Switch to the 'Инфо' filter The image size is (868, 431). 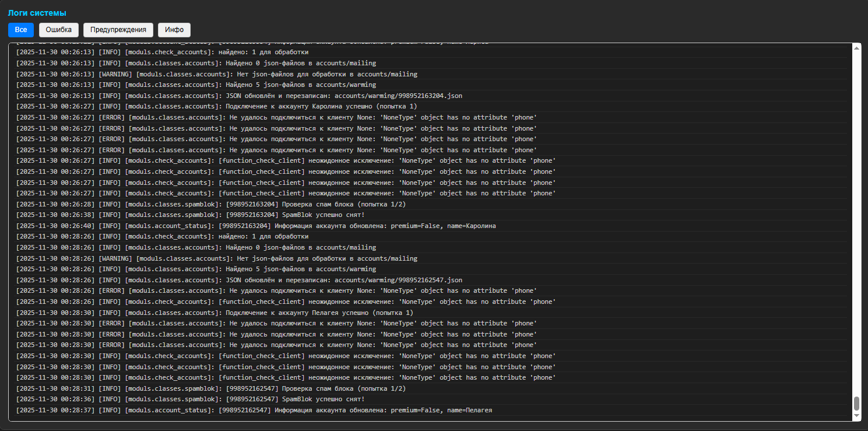point(174,30)
